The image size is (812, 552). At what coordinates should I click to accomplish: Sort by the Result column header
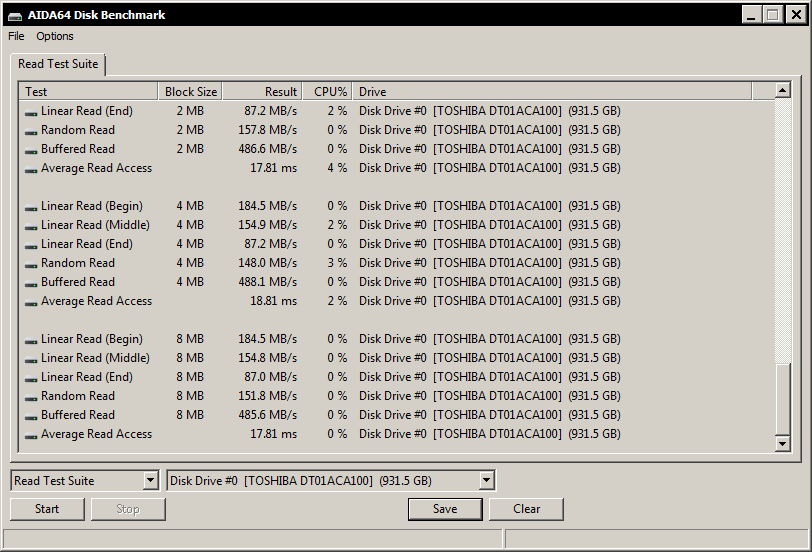[262, 92]
